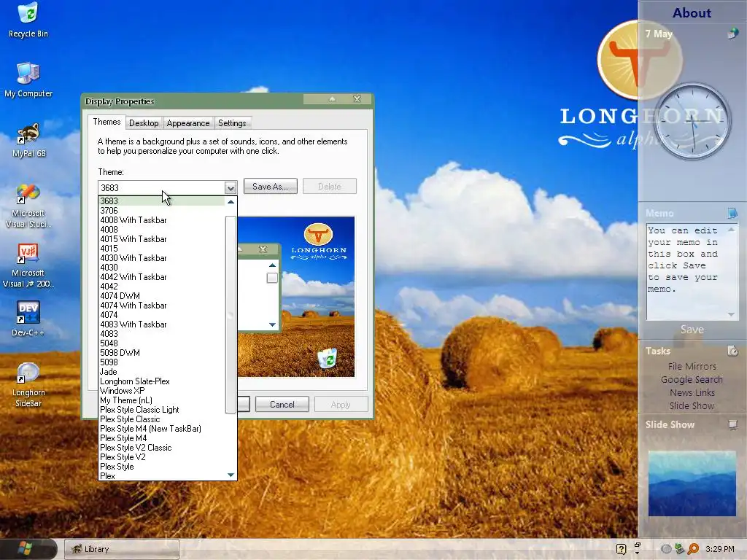Open the Theme combo box arrow
Screen dimensions: 747x560
pyautogui.click(x=230, y=187)
